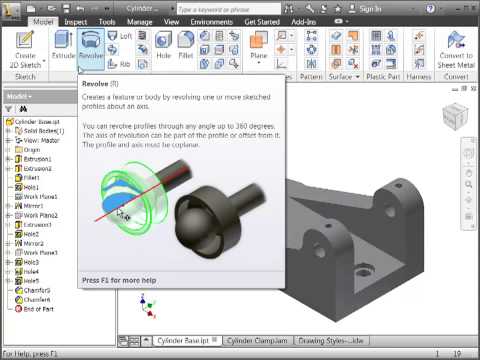Switch to the Tools ribbon tab
Screen dimensions: 480x360
point(107,22)
